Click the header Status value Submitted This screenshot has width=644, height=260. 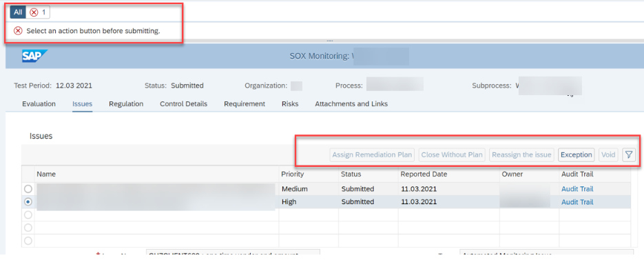[187, 86]
